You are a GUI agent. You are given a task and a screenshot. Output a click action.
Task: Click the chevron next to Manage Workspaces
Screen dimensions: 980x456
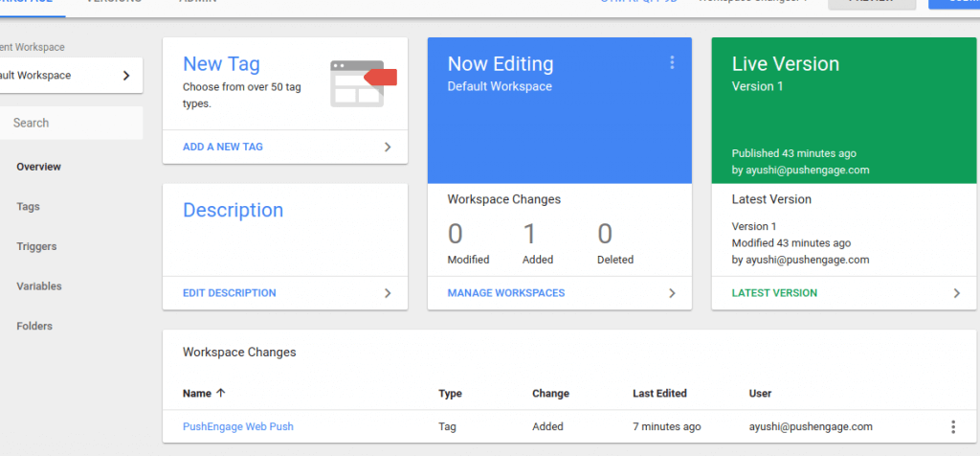(672, 293)
